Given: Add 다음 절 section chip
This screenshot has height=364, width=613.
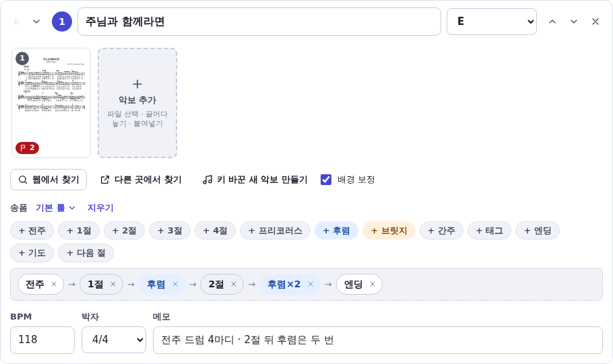Looking at the screenshot, I should pos(86,253).
